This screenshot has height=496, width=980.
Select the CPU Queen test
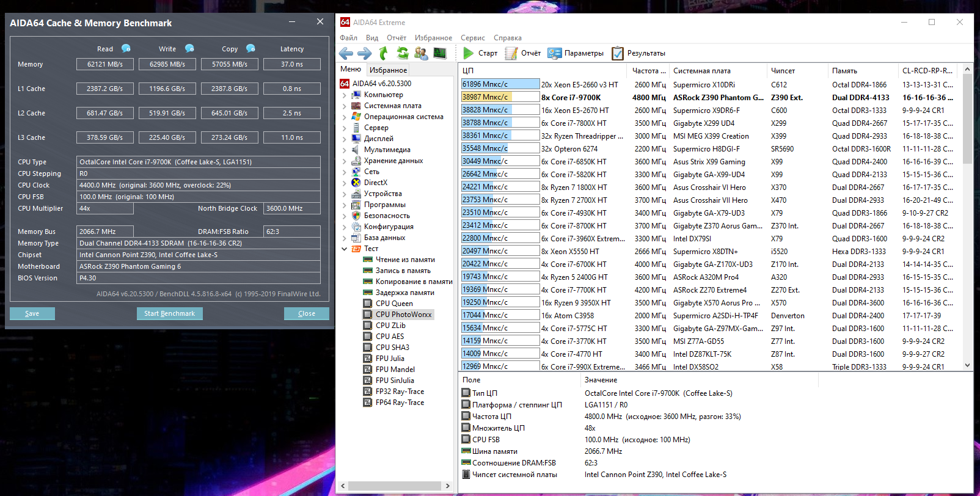click(x=394, y=304)
